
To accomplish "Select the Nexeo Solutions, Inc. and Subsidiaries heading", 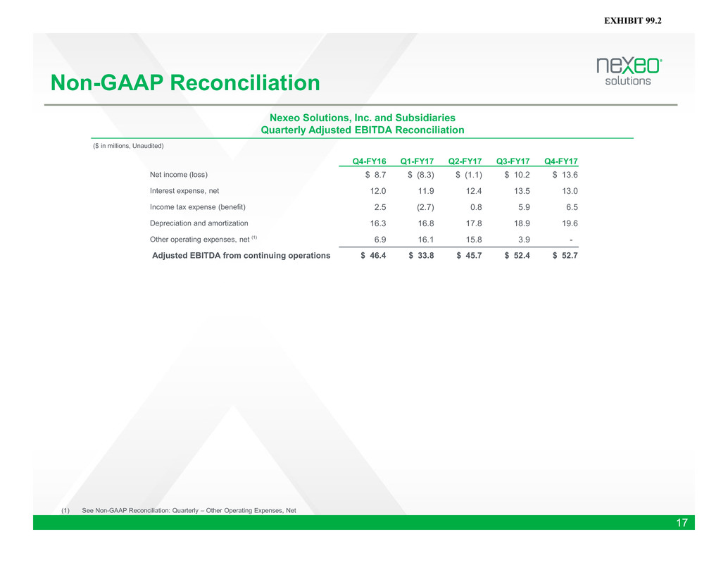I will (363, 117).
